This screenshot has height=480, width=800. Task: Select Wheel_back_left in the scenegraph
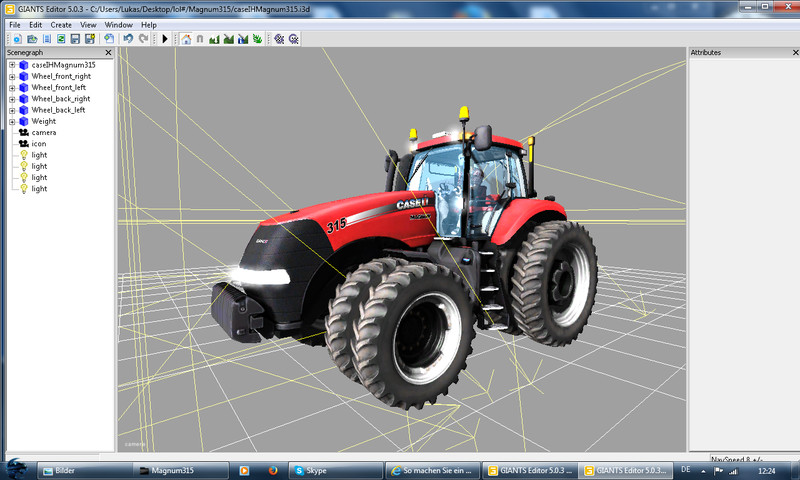(x=58, y=110)
